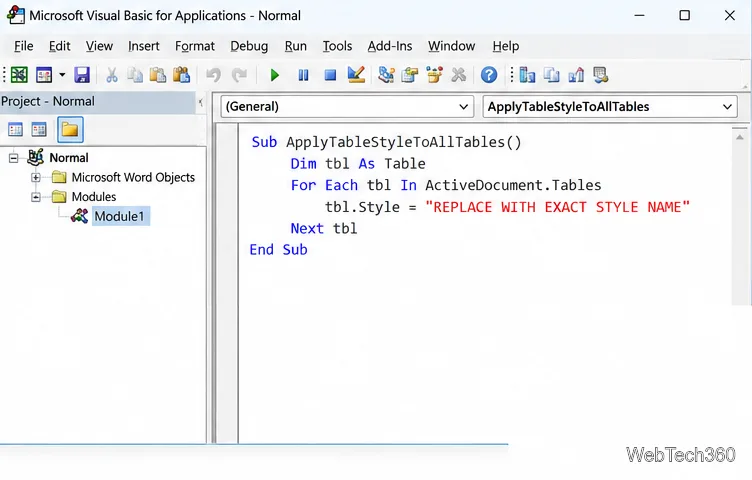Open the Project Explorer toolbar icon

click(386, 75)
